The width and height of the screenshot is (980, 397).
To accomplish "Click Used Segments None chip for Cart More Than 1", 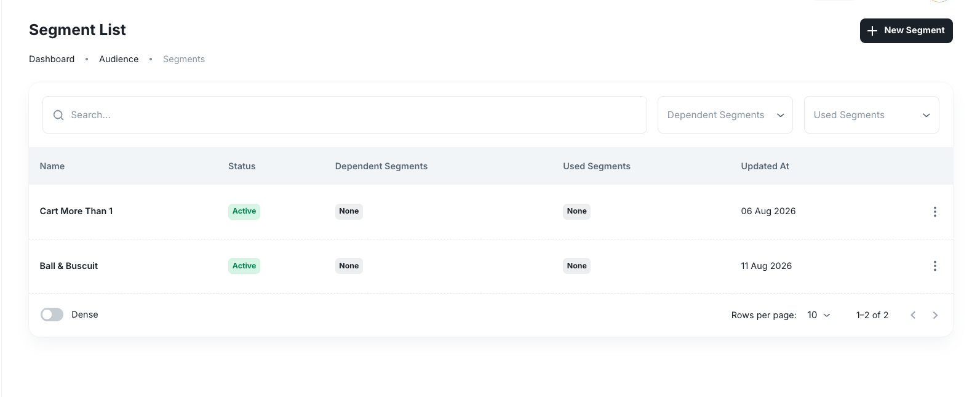I will [577, 211].
